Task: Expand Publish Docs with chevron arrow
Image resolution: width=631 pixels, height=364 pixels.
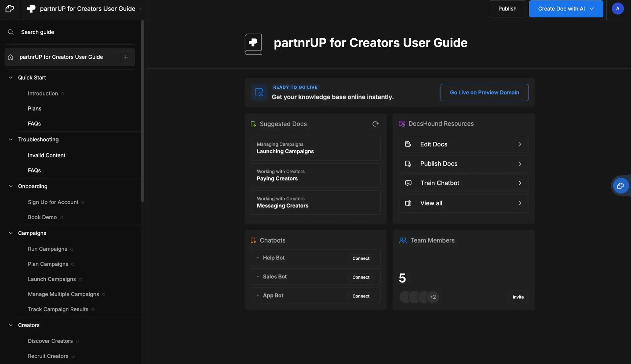Action: coord(520,164)
